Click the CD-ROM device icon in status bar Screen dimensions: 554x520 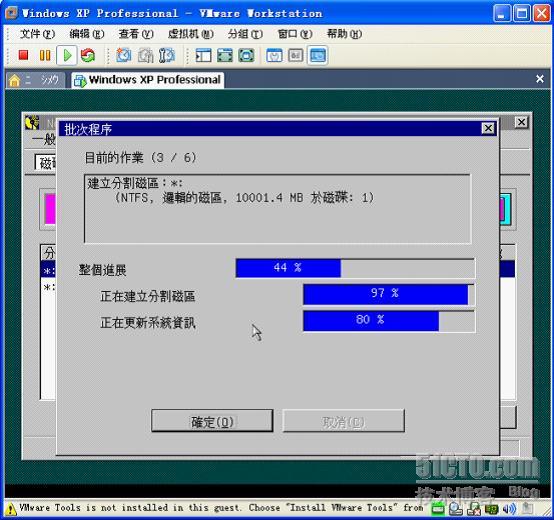pos(455,509)
